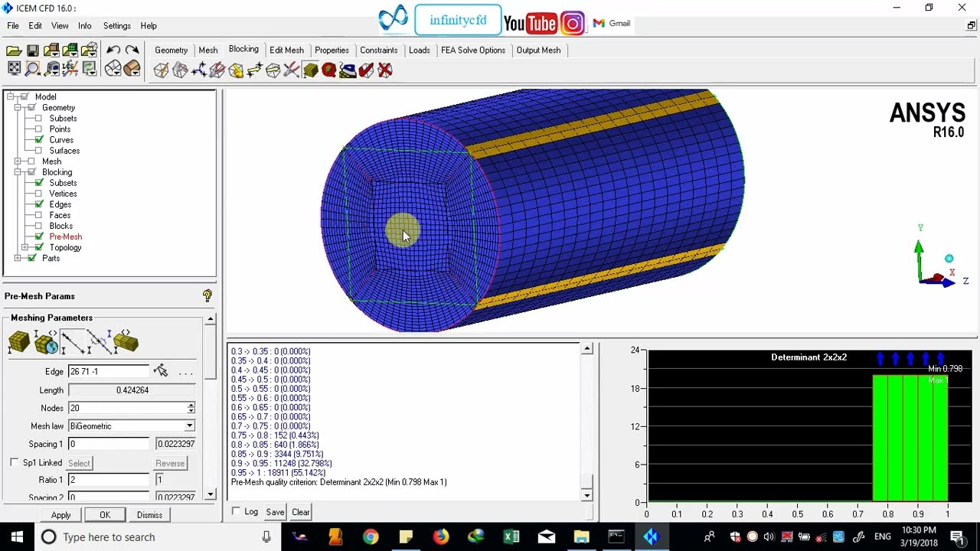Select the Scale Sizes globe block icon
This screenshot has height=551, width=980.
pyautogui.click(x=45, y=341)
